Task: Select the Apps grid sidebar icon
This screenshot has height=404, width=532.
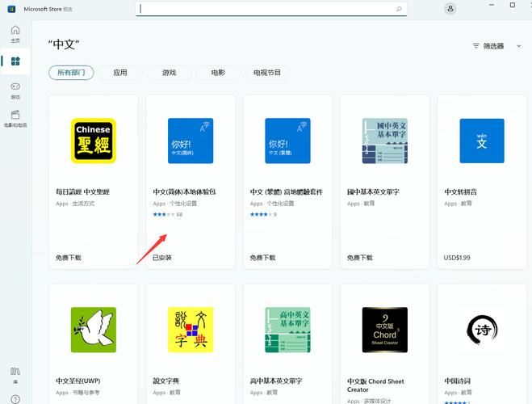Action: [x=15, y=61]
